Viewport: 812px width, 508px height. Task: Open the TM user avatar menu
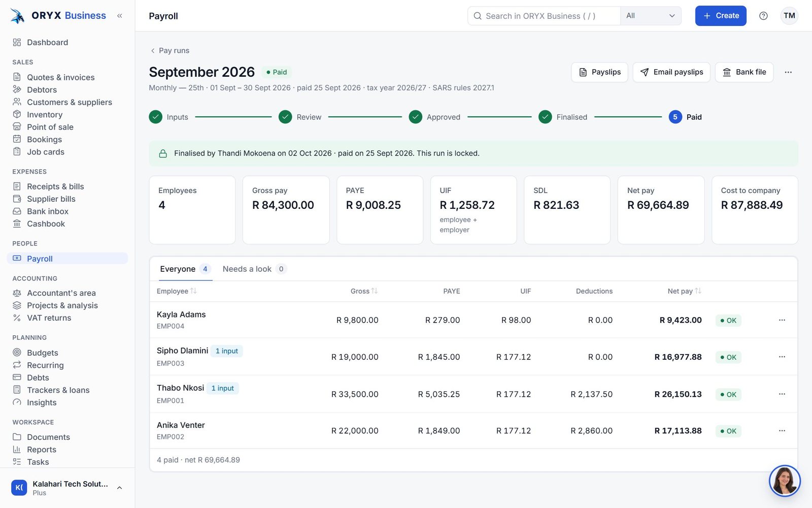pyautogui.click(x=789, y=16)
